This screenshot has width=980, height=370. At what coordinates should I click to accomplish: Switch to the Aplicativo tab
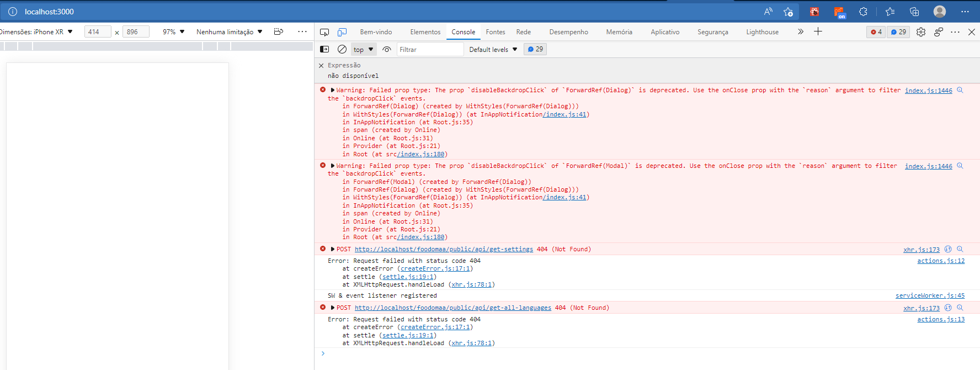(665, 32)
